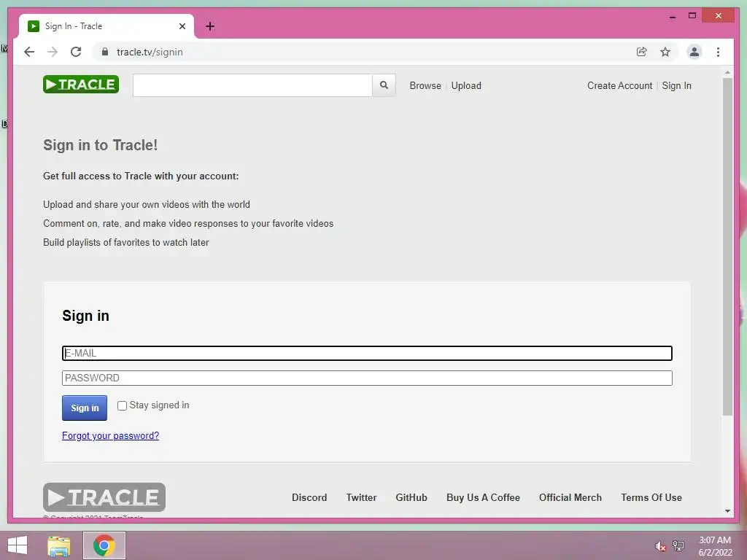747x560 pixels.
Task: Bookmark page with the star icon
Action: coord(665,52)
